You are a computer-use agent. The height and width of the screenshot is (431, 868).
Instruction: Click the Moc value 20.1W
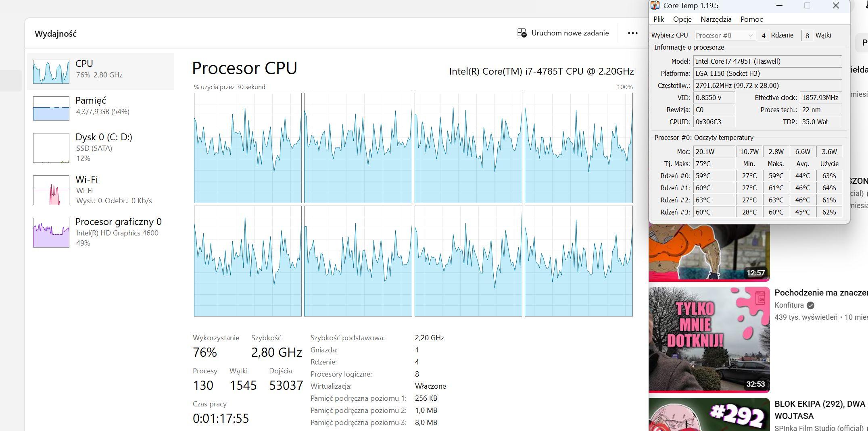tap(714, 152)
